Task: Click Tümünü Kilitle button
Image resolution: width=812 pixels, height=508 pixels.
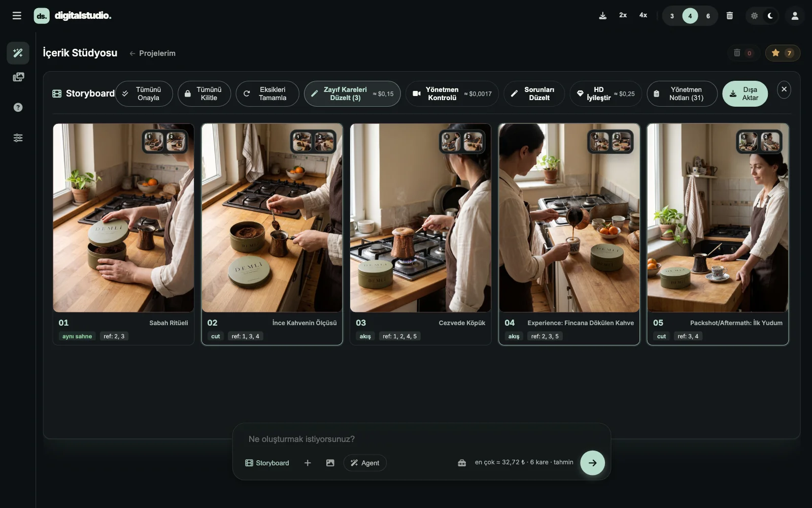Action: point(204,93)
